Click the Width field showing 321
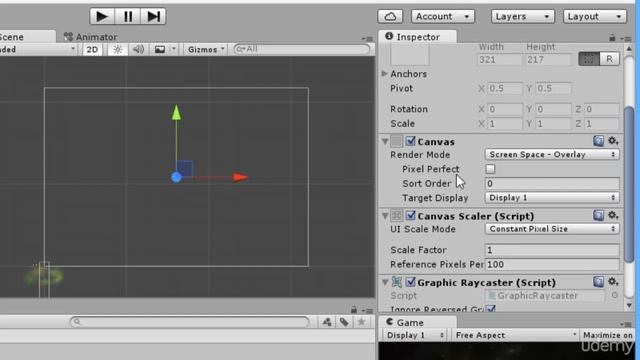The height and width of the screenshot is (360, 640). click(x=499, y=60)
